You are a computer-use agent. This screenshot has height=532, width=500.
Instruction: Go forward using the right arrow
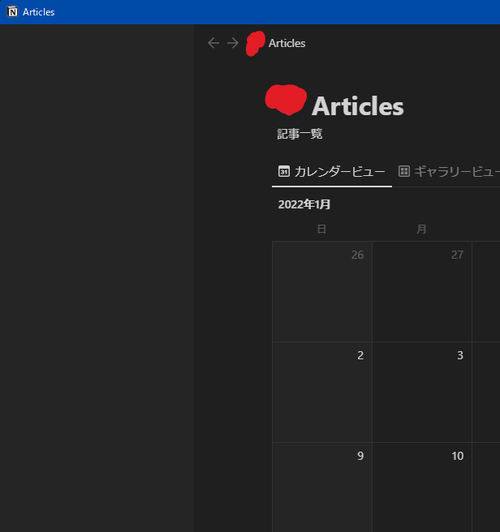pos(233,43)
